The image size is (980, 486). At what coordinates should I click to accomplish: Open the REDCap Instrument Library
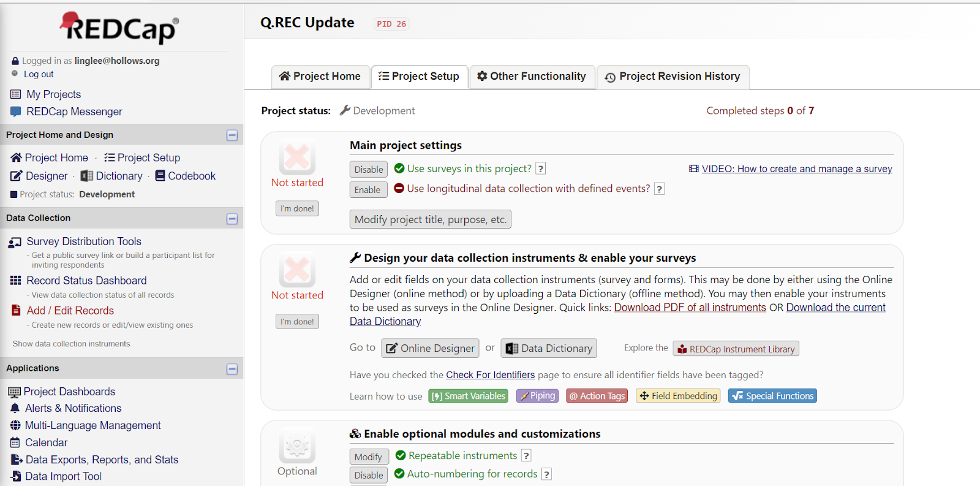pos(736,349)
